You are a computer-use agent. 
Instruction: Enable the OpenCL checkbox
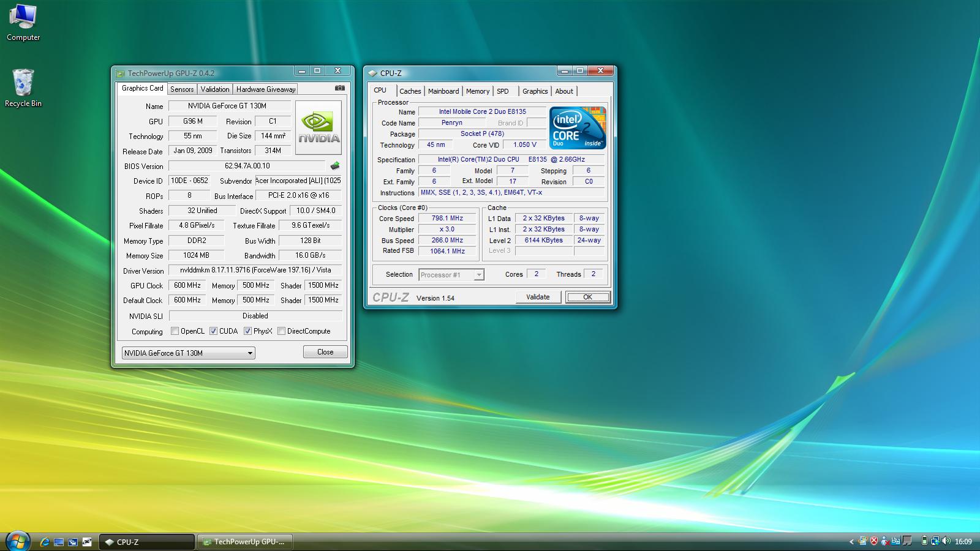point(175,331)
